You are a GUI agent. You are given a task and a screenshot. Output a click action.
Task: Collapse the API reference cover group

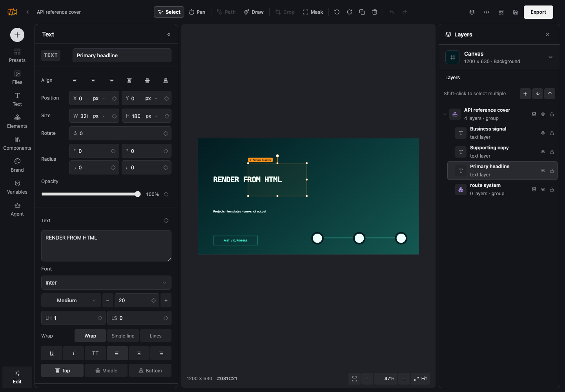pos(445,114)
